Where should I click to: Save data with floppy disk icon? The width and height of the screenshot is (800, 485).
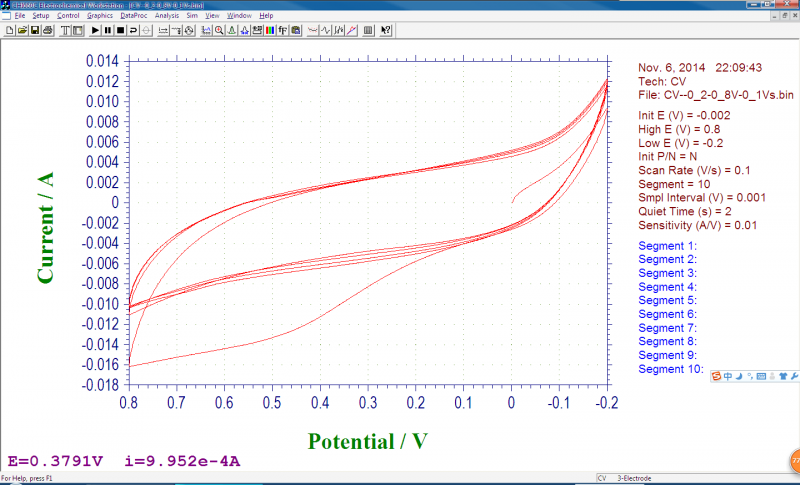[x=35, y=31]
